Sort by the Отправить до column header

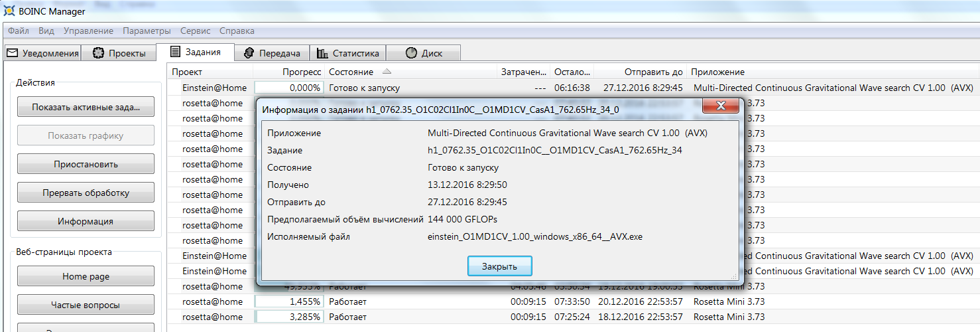click(641, 72)
